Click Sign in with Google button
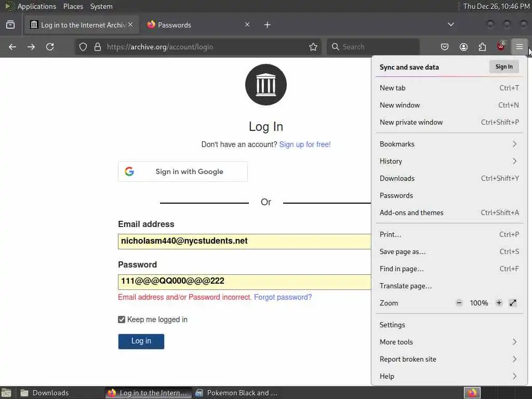532x399 pixels. click(x=183, y=171)
